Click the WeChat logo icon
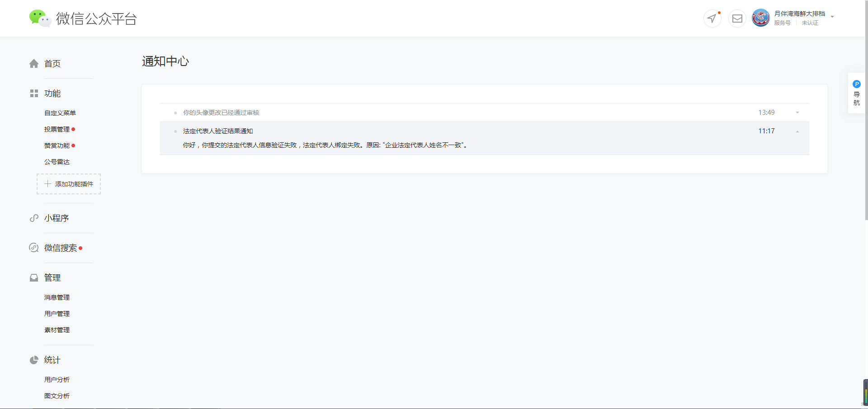This screenshot has width=868, height=409. 40,18
